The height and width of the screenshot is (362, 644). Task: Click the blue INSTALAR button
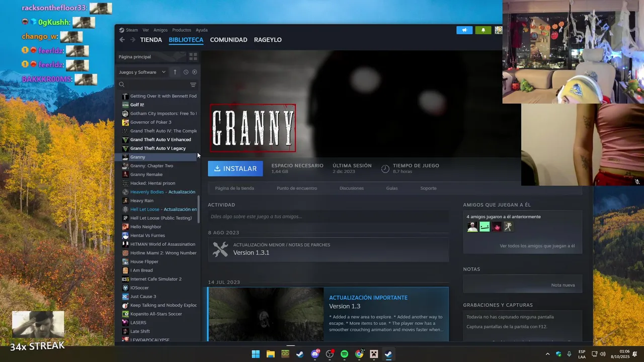pos(235,168)
